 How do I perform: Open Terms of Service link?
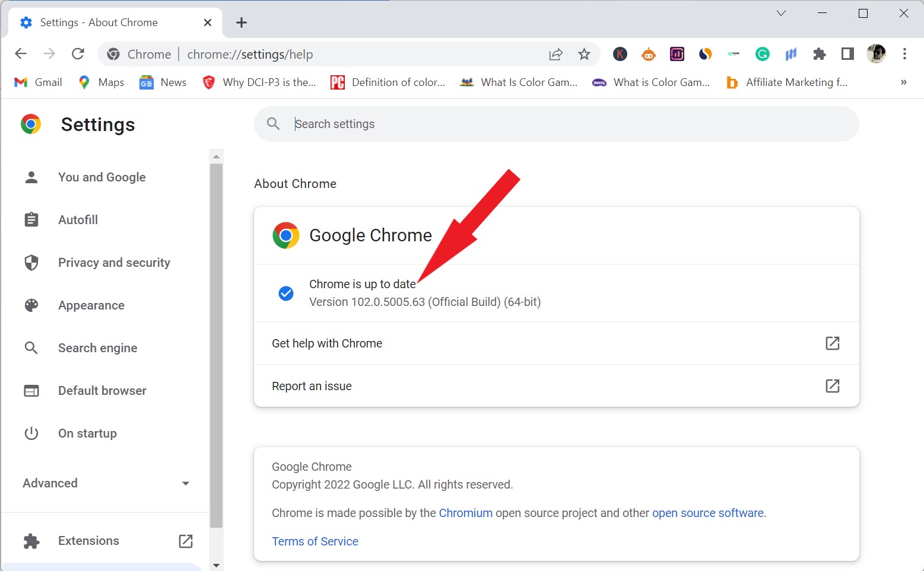315,541
